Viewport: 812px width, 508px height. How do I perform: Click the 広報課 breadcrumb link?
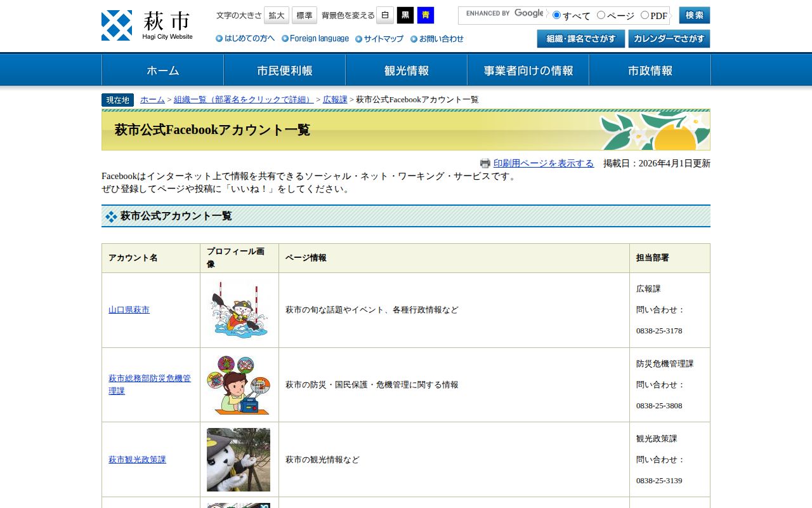tap(335, 100)
